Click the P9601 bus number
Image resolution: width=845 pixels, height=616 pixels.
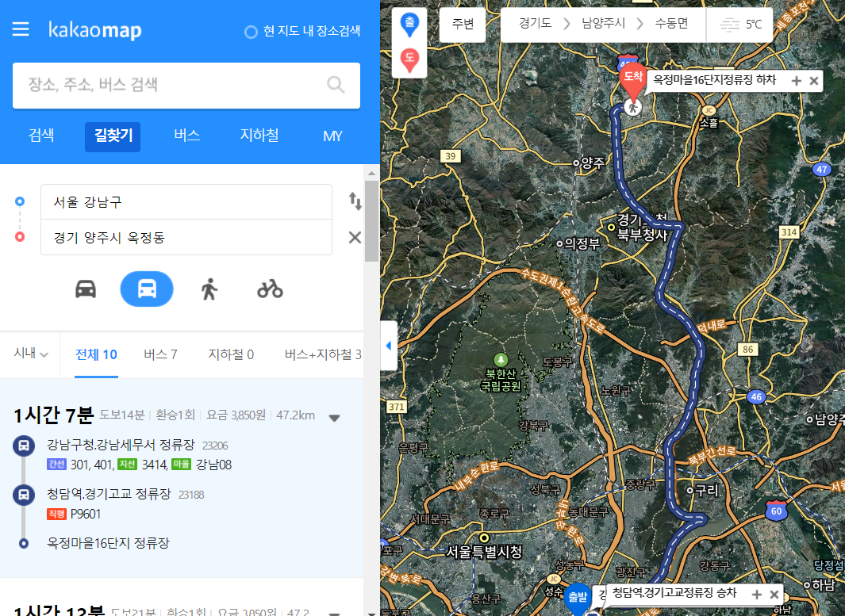click(x=86, y=514)
